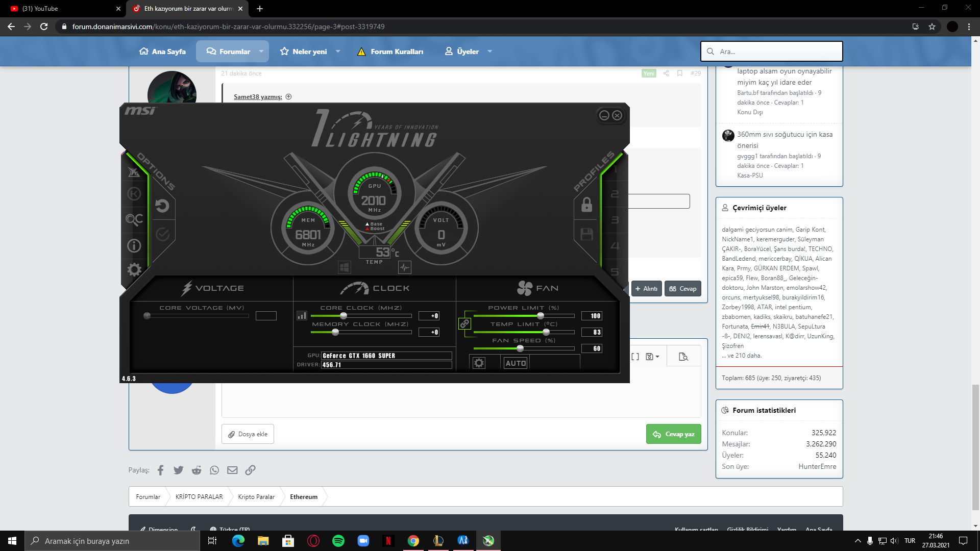Toggle AUTO fan speed mode
This screenshot has height=551, width=980.
[x=516, y=363]
